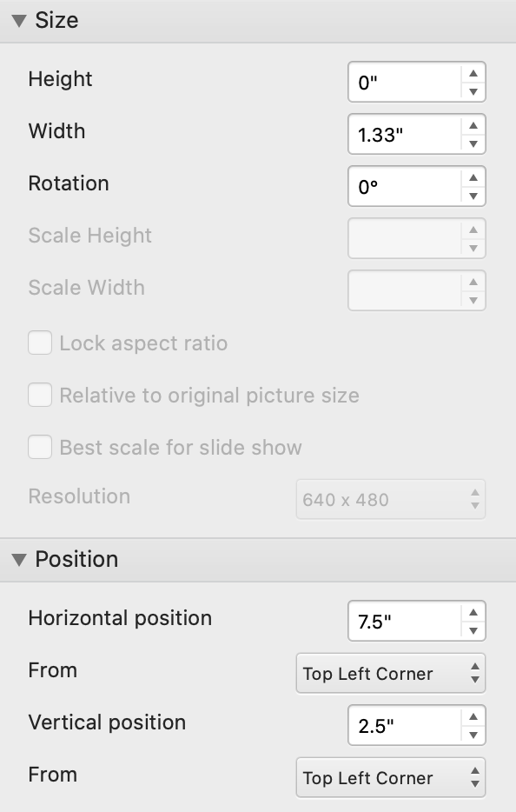Select the Vertical position text field
This screenshot has width=516, height=812.
(404, 725)
